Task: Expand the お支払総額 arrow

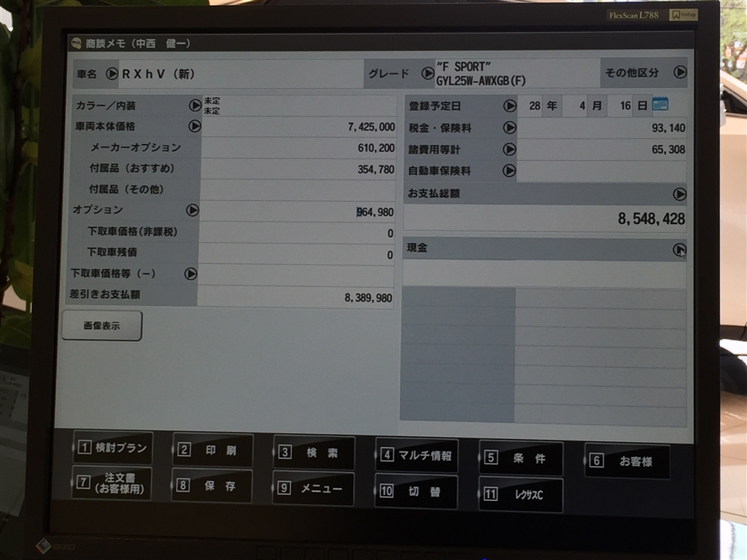Action: pos(679,194)
